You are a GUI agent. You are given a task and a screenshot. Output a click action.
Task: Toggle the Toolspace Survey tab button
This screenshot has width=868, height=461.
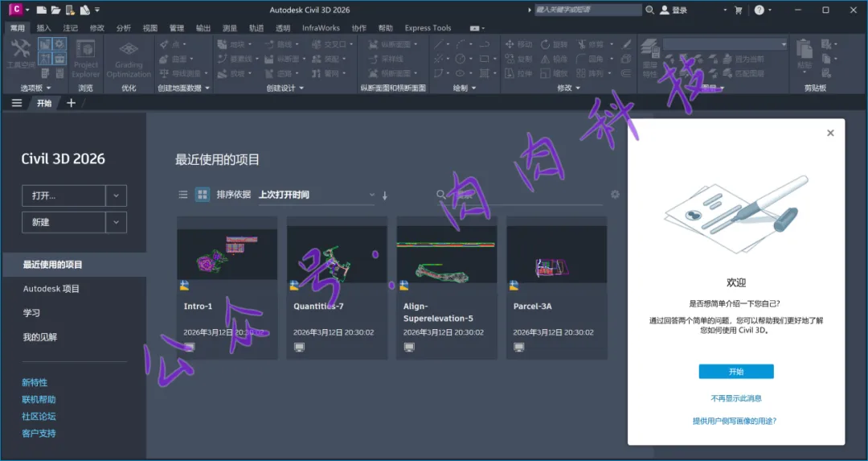(x=45, y=58)
